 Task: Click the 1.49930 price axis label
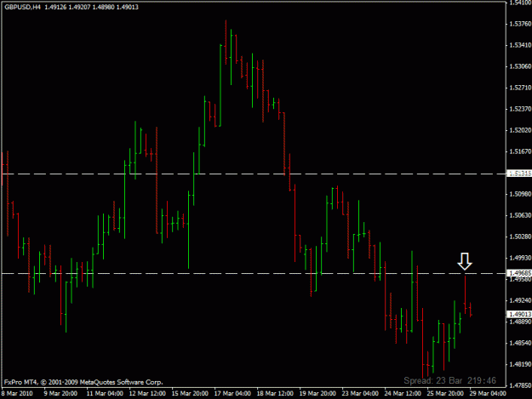(x=520, y=258)
